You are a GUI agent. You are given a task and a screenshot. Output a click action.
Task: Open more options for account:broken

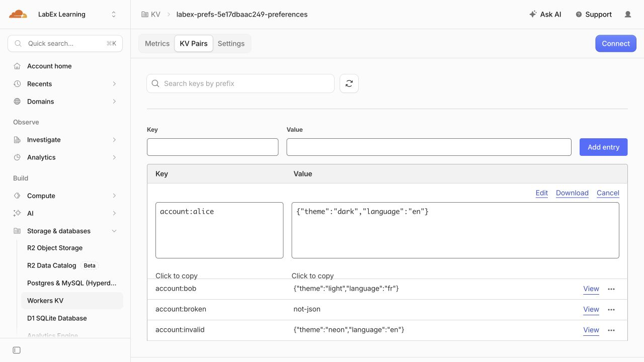click(x=611, y=310)
